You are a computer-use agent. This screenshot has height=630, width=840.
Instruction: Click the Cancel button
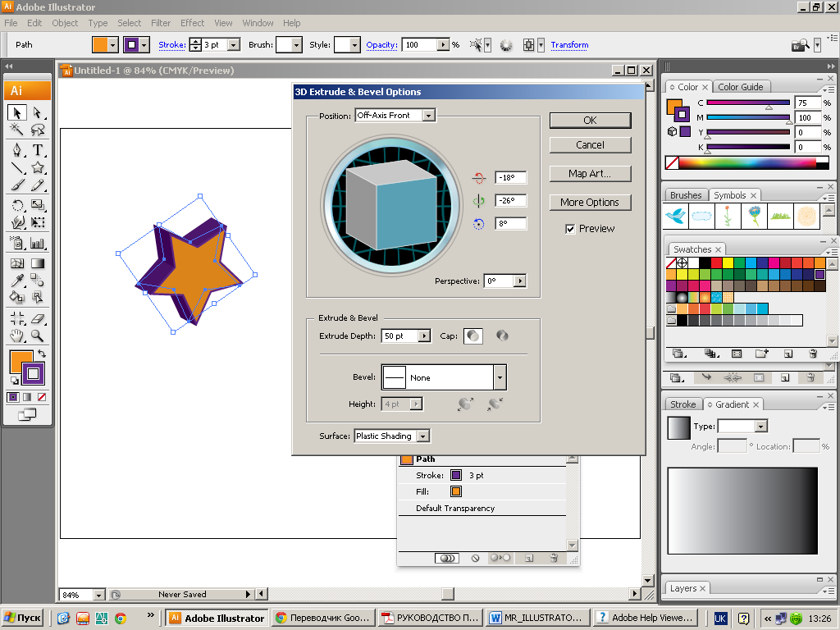pyautogui.click(x=590, y=145)
